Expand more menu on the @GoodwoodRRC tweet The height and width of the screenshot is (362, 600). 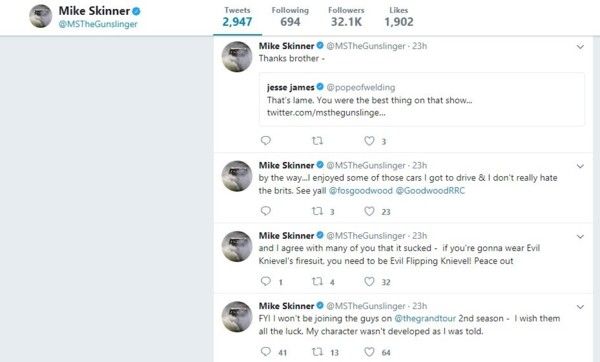click(x=580, y=166)
